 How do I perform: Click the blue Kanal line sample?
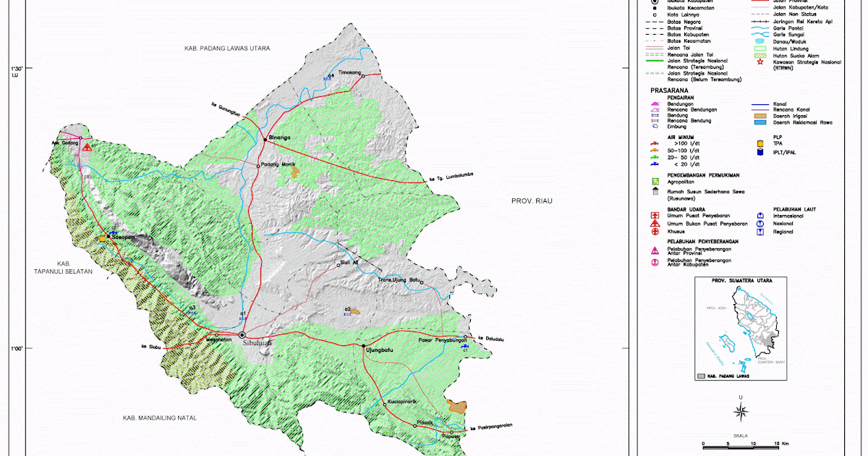point(760,105)
